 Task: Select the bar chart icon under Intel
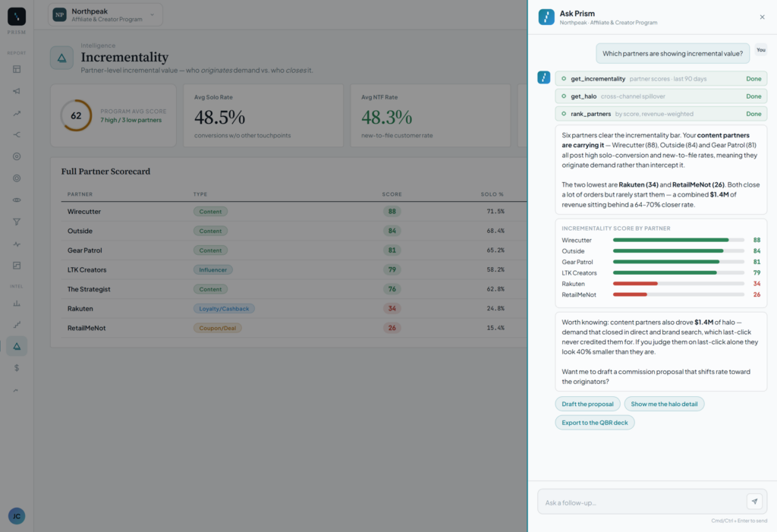(17, 303)
